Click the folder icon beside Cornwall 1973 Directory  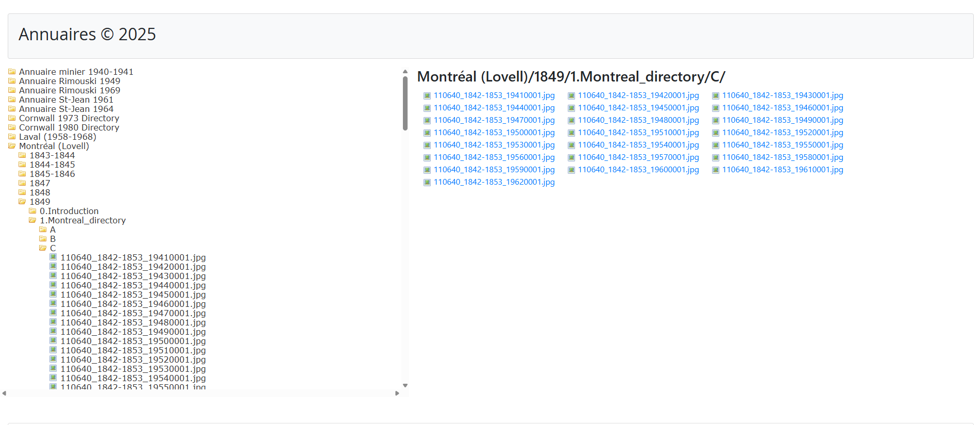tap(12, 118)
